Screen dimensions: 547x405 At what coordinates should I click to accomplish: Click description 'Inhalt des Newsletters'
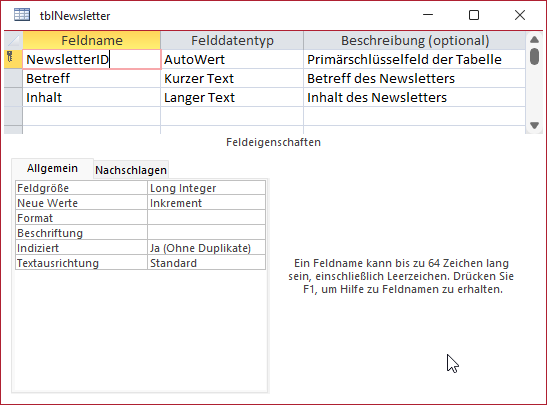414,97
